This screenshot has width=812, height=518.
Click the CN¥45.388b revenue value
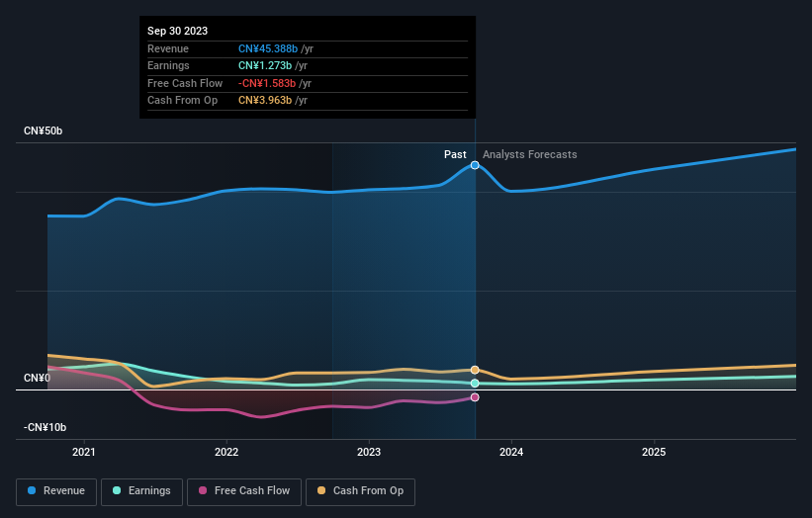tap(268, 48)
